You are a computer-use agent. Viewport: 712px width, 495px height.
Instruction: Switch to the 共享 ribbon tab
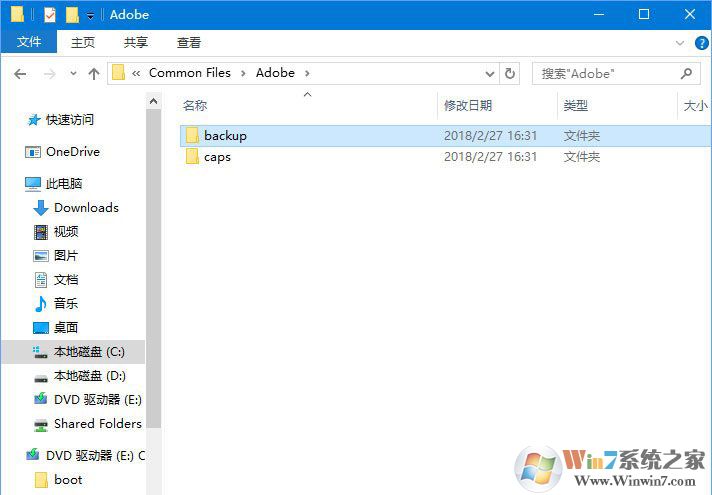click(136, 42)
